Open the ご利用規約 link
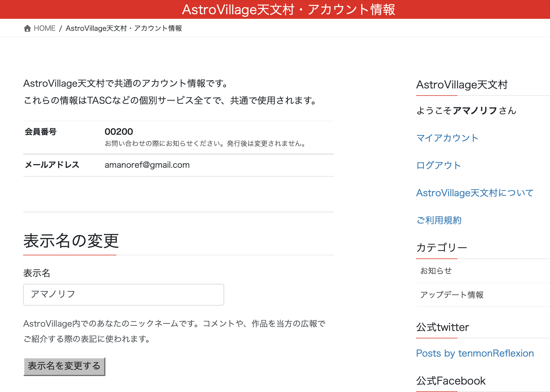This screenshot has height=392, width=550. [439, 220]
